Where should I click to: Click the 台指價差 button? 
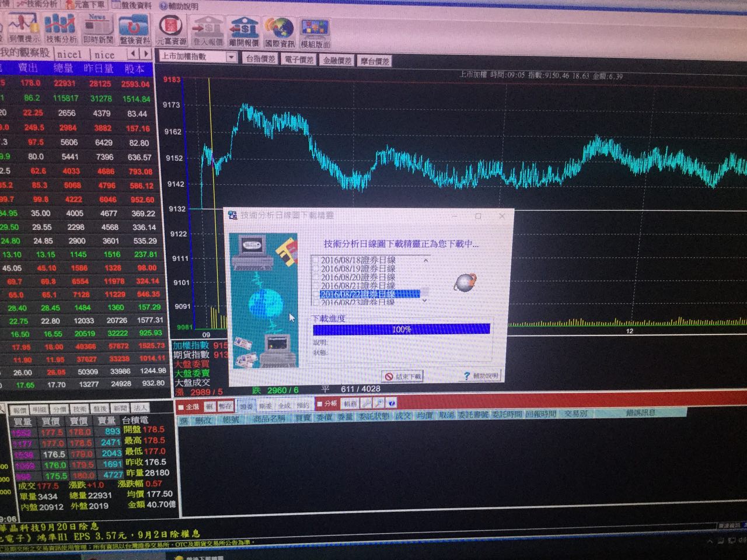click(260, 59)
